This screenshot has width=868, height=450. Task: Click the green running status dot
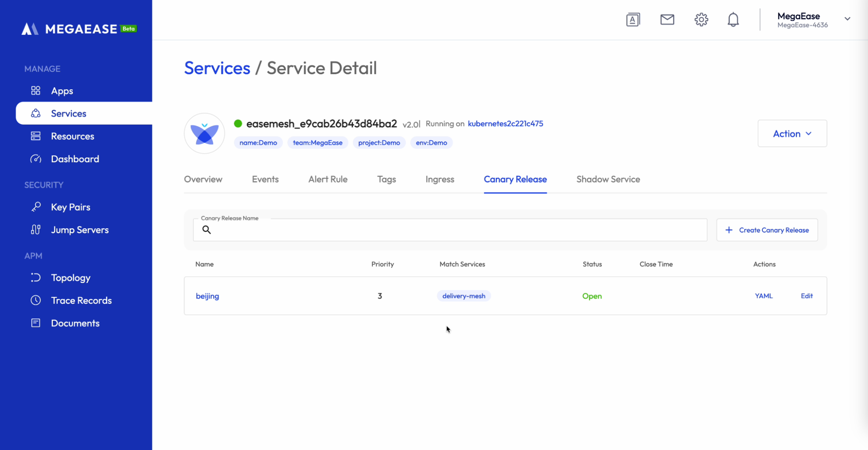tap(238, 124)
